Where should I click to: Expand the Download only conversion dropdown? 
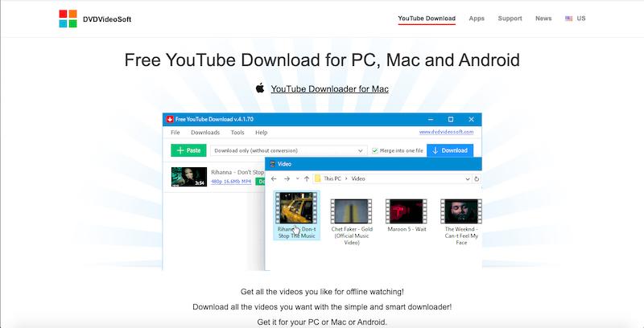(x=289, y=150)
